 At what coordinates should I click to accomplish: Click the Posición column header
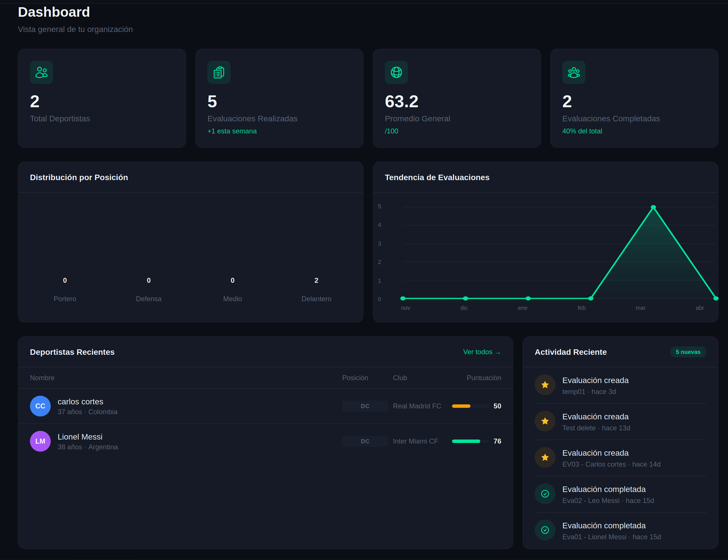click(355, 378)
